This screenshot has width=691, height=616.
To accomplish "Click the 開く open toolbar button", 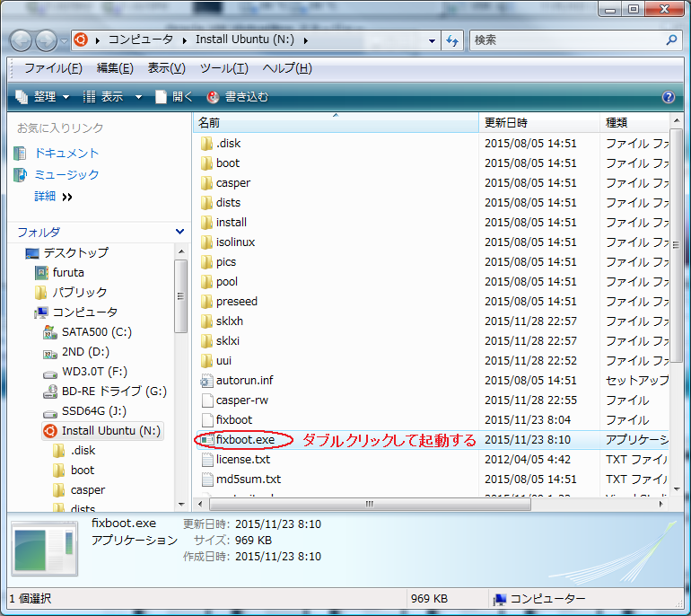I will tap(174, 97).
